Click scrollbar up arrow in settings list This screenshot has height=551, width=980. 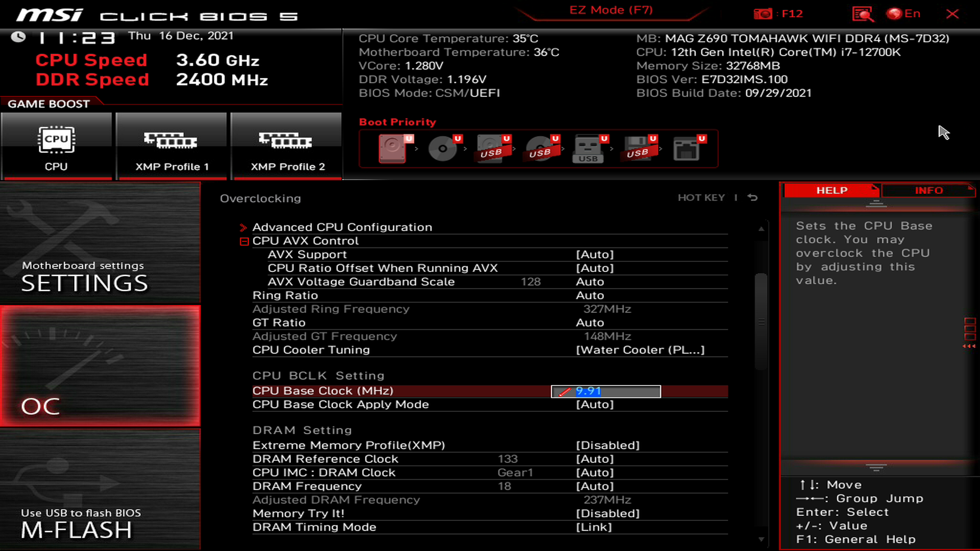pyautogui.click(x=761, y=229)
